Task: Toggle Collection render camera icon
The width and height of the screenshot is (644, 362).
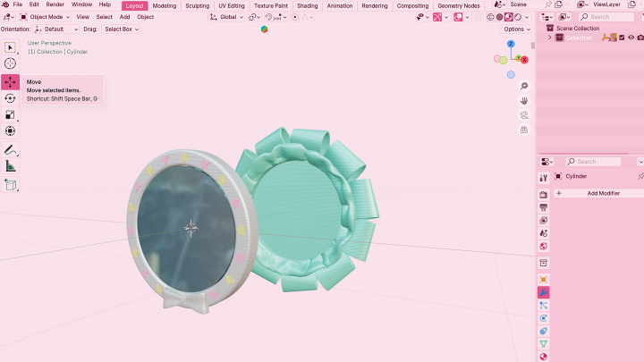Action: click(x=640, y=38)
